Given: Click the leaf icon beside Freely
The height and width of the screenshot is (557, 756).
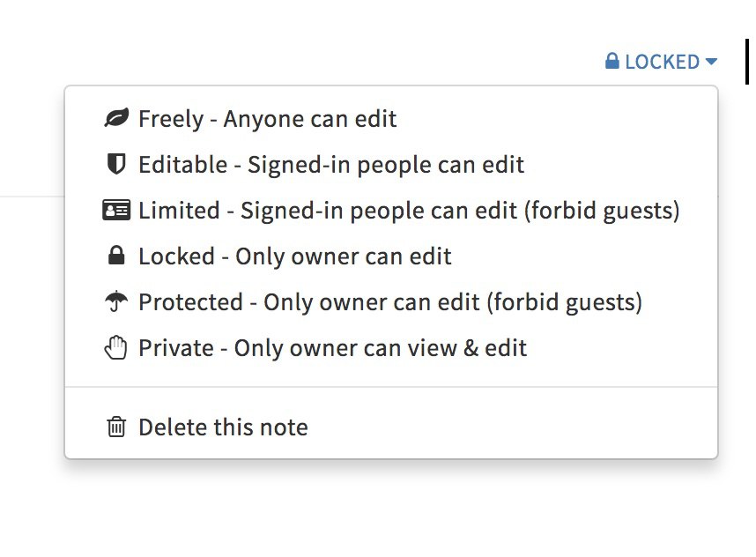Looking at the screenshot, I should tap(116, 119).
